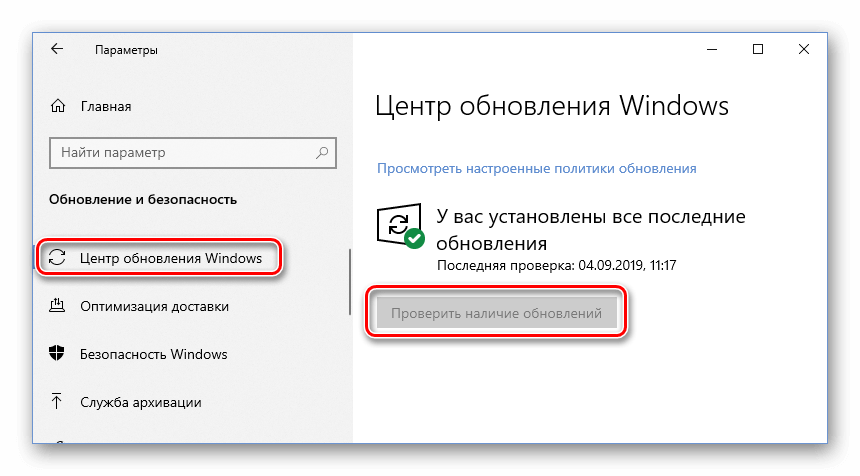Click the delivery optimization icon

tap(57, 305)
